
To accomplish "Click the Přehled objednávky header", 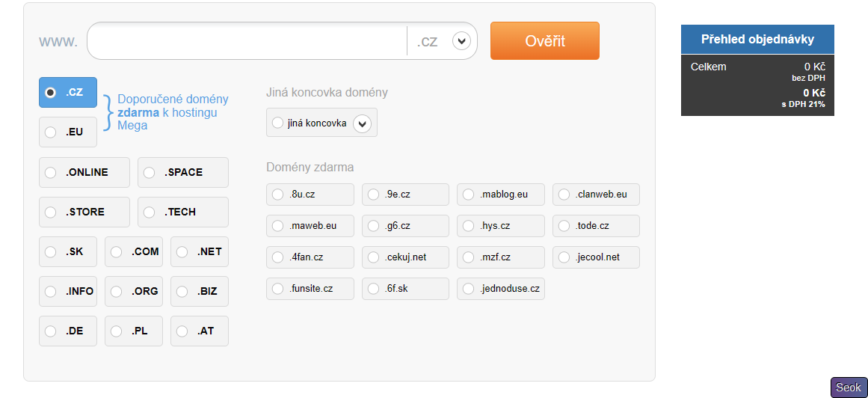I will pyautogui.click(x=757, y=40).
